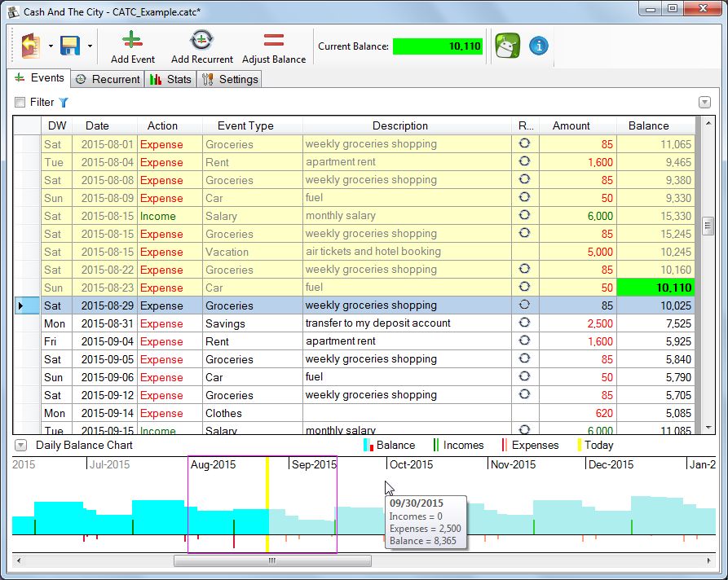The image size is (728, 580).
Task: Click recurrent icon on 2015-09-12 Groceries row
Action: point(524,394)
